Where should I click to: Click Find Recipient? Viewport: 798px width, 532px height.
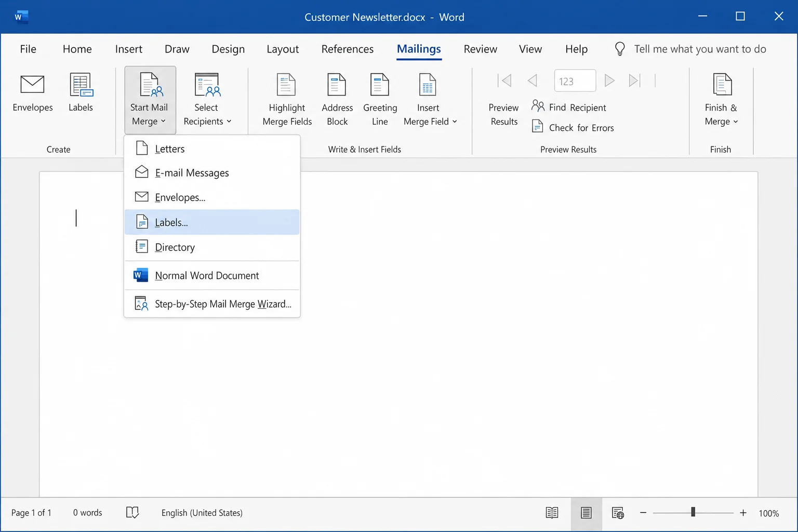[x=569, y=107]
